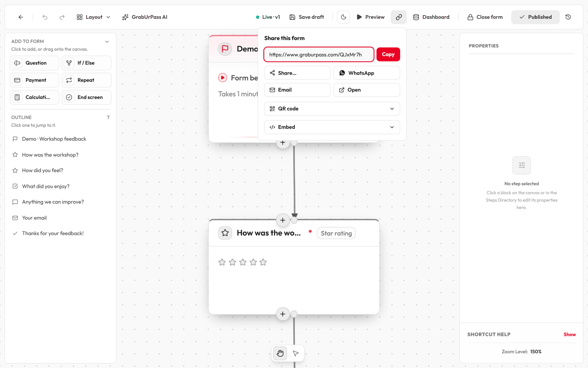Viewport: 588px width, 368px height.
Task: Click Save draft
Action: tap(307, 17)
